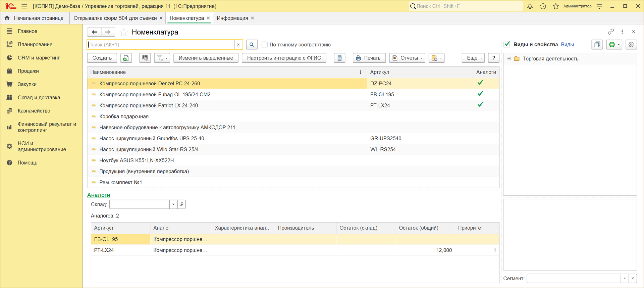The image size is (644, 288).
Task: Open notifications bell icon
Action: click(530, 6)
